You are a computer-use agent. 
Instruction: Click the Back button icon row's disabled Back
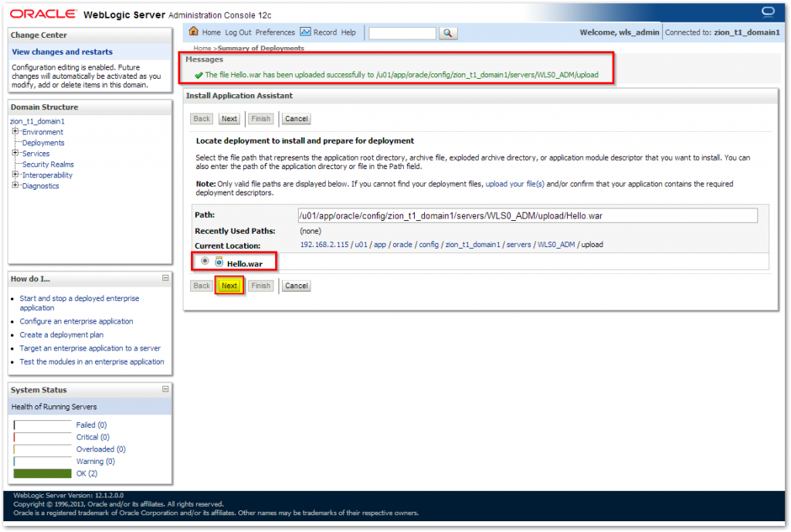point(201,119)
